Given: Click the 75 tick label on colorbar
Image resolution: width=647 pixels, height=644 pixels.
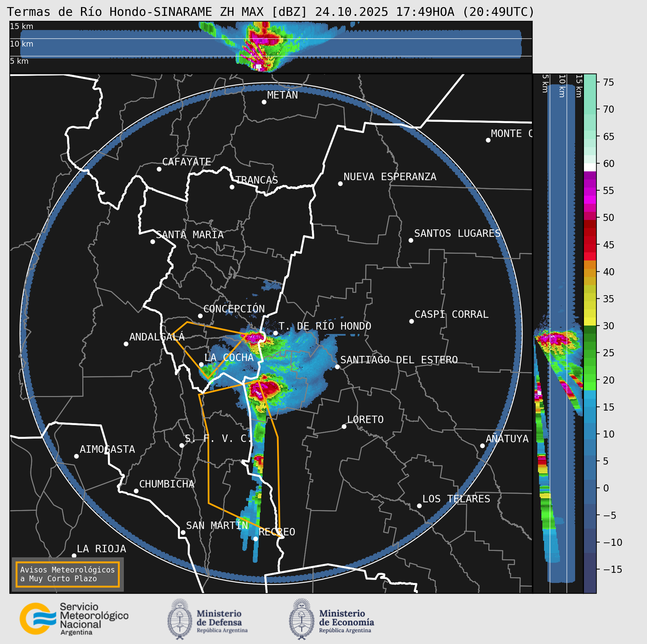Looking at the screenshot, I should pyautogui.click(x=608, y=82).
